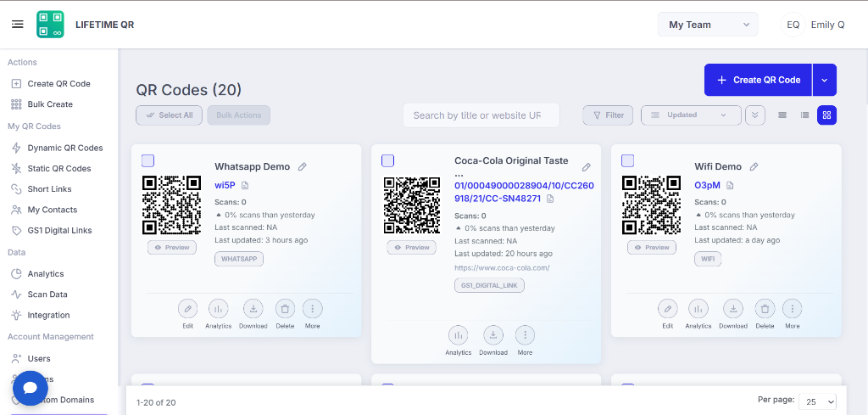The height and width of the screenshot is (415, 868).
Task: Switch to grid view
Action: tap(827, 115)
